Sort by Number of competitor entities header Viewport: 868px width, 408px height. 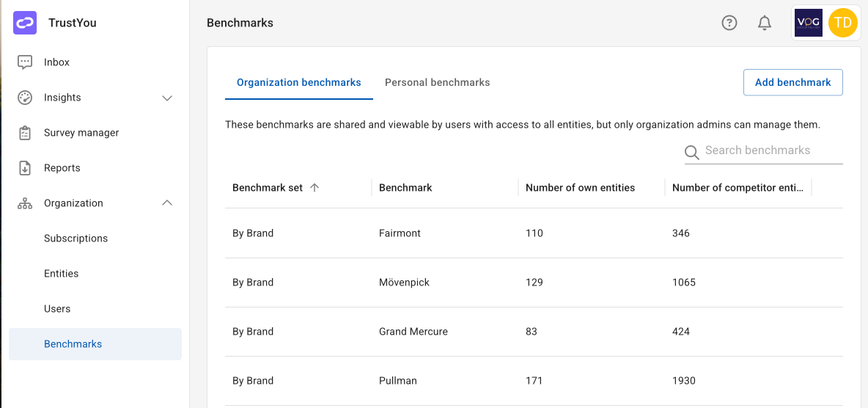(738, 187)
